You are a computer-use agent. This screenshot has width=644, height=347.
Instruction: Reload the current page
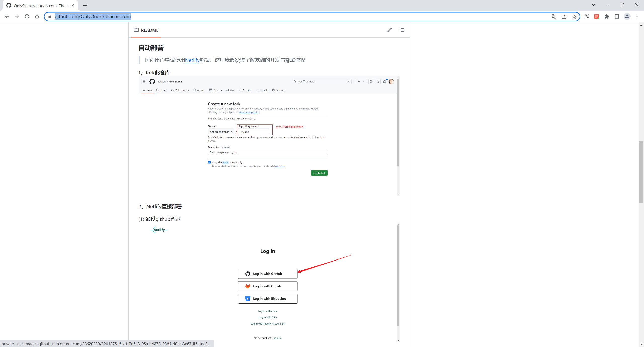pos(27,16)
